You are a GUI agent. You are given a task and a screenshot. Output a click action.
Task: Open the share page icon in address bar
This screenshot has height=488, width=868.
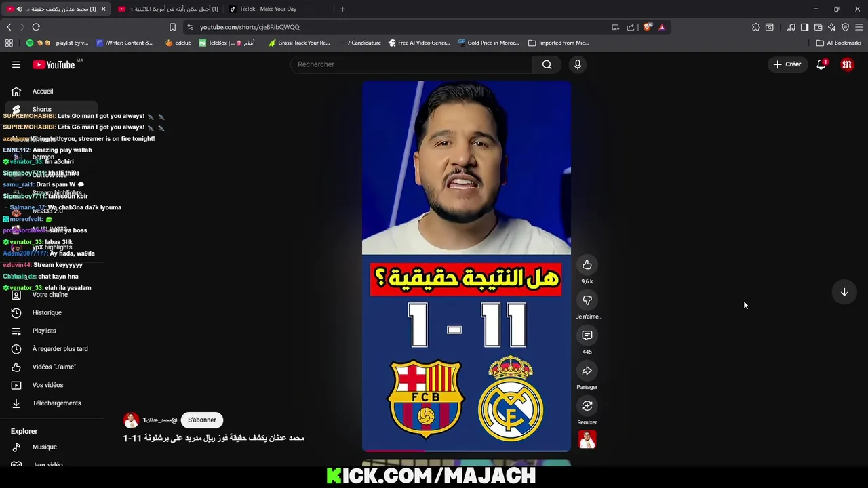point(631,27)
